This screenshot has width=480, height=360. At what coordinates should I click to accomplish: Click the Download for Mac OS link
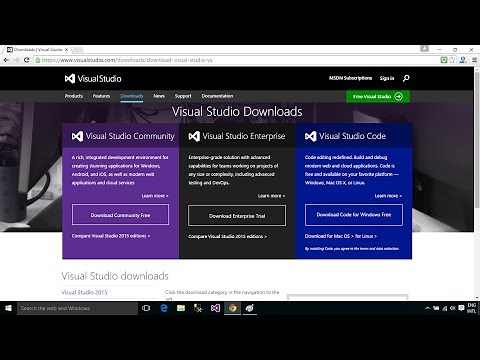(329, 236)
